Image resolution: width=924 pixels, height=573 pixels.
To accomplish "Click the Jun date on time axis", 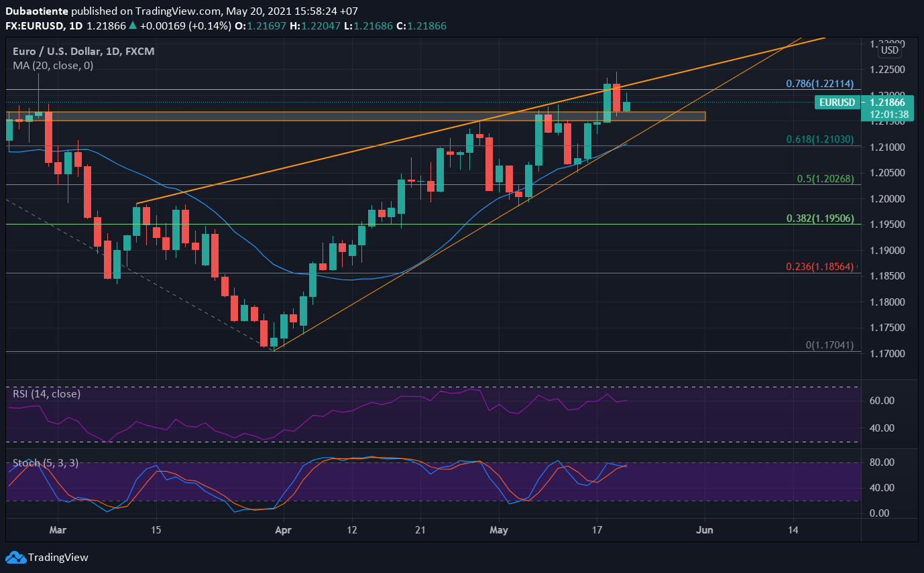I will point(705,529).
